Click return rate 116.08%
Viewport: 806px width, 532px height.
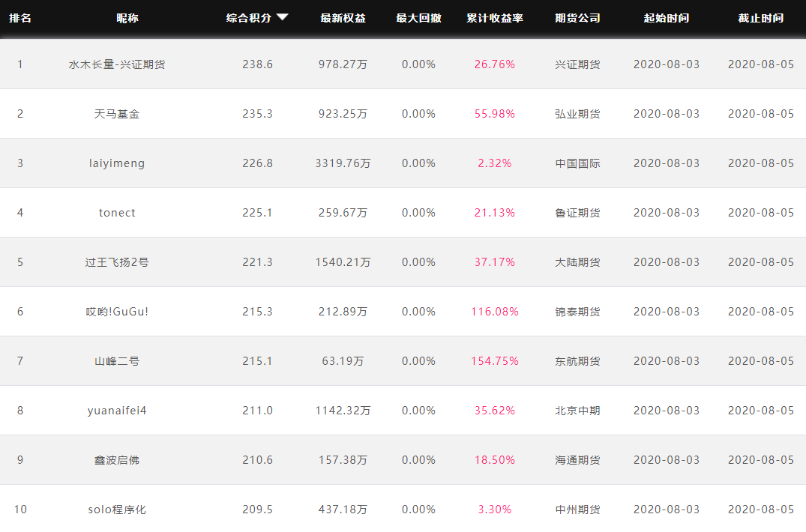[x=495, y=312]
